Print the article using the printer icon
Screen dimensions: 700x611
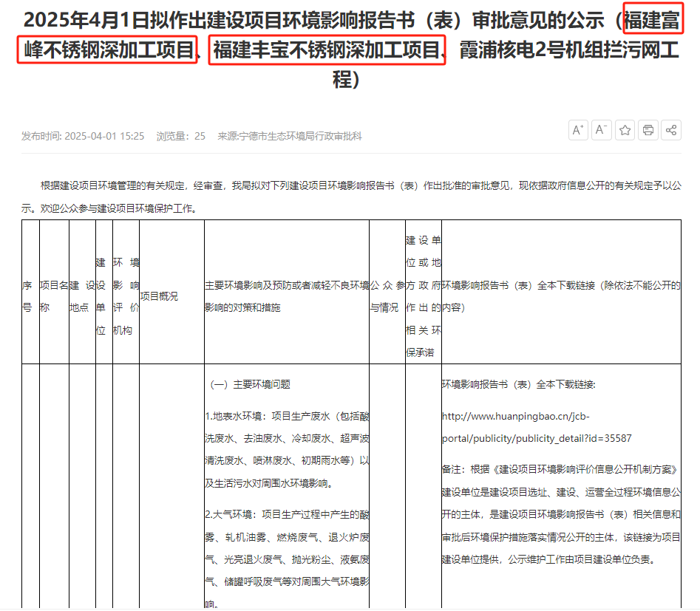tap(648, 130)
